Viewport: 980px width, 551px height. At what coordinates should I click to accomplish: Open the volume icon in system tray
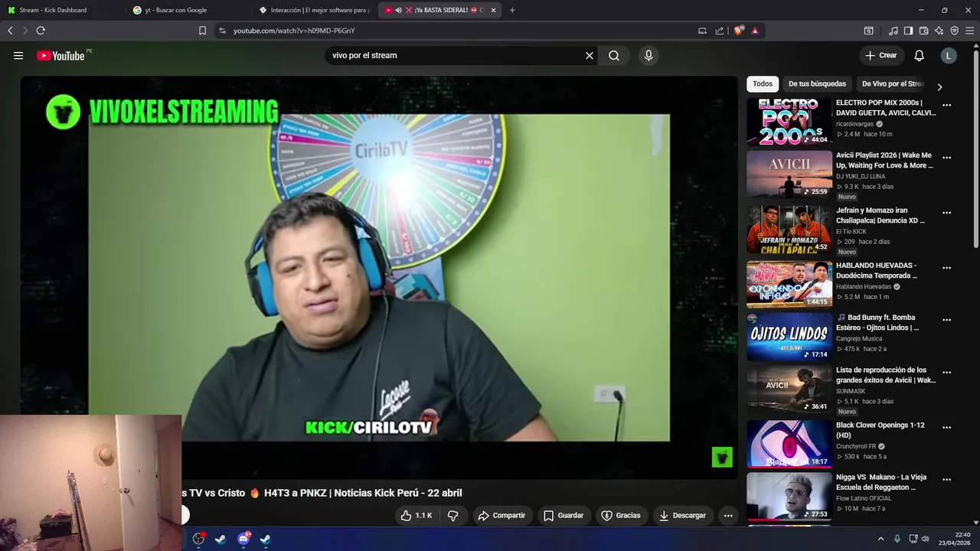(x=925, y=539)
